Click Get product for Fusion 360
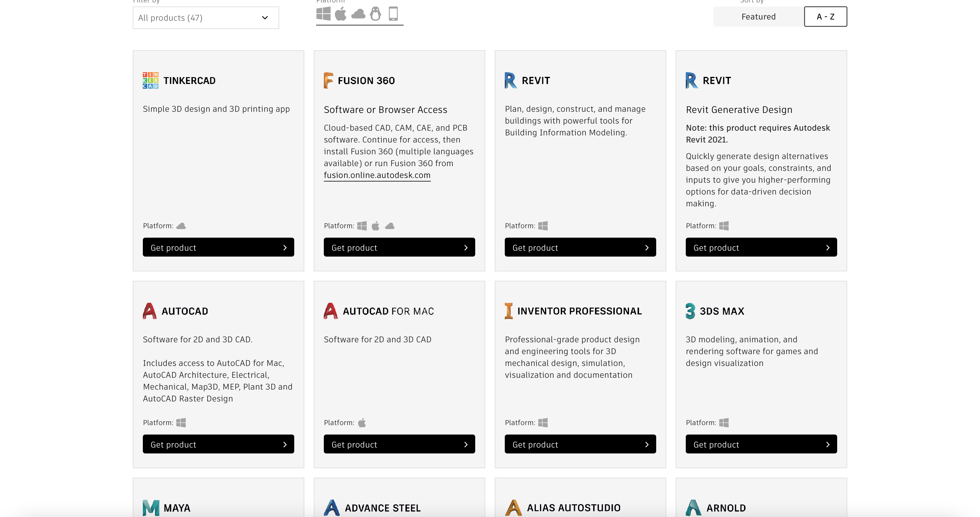This screenshot has width=980, height=517. (399, 247)
